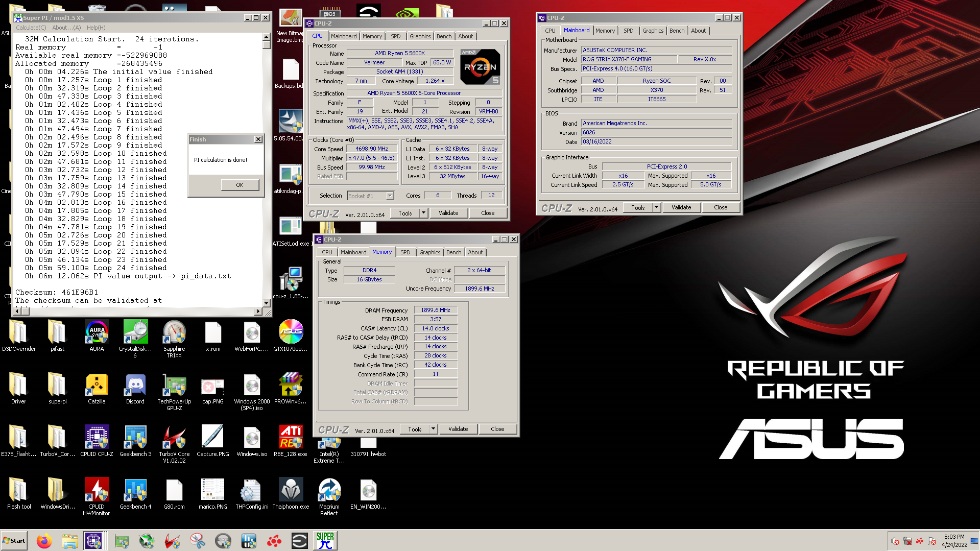Viewport: 980px width, 551px height.
Task: Open Flash tool folder icon
Action: tap(19, 494)
